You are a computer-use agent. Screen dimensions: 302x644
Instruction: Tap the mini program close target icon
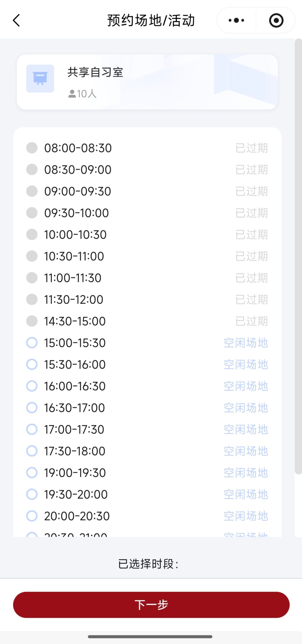pos(276,20)
